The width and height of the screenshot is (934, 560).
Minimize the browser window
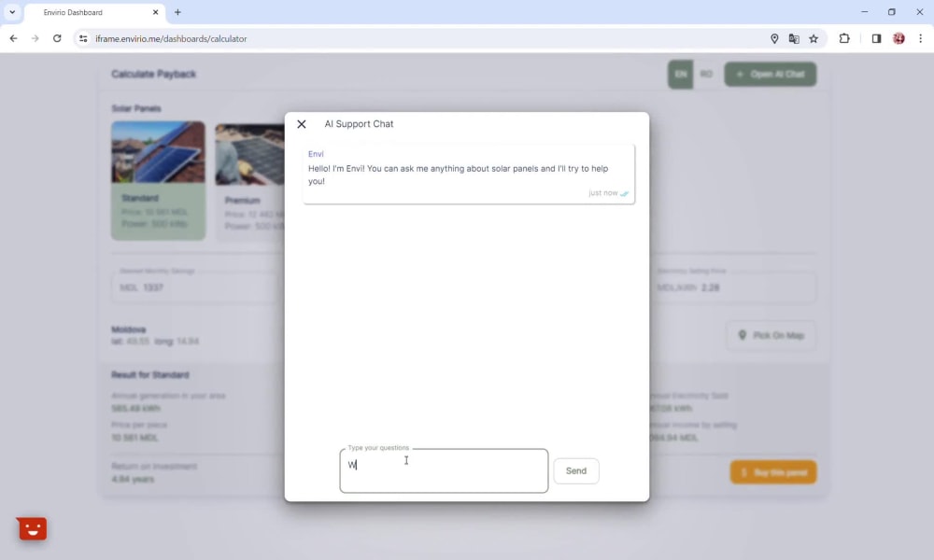point(864,12)
